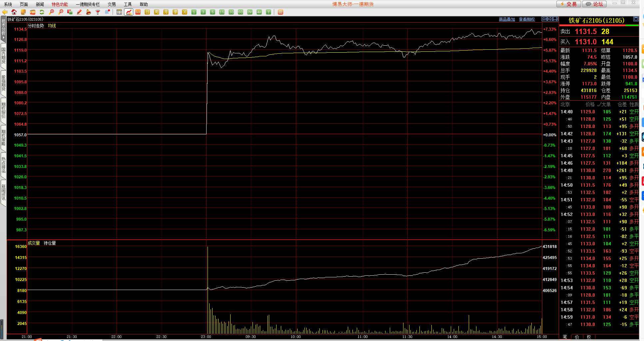The height and width of the screenshot is (341, 644).
Task: Zoom in using the plus magnifier icon
Action: pyautogui.click(x=51, y=12)
